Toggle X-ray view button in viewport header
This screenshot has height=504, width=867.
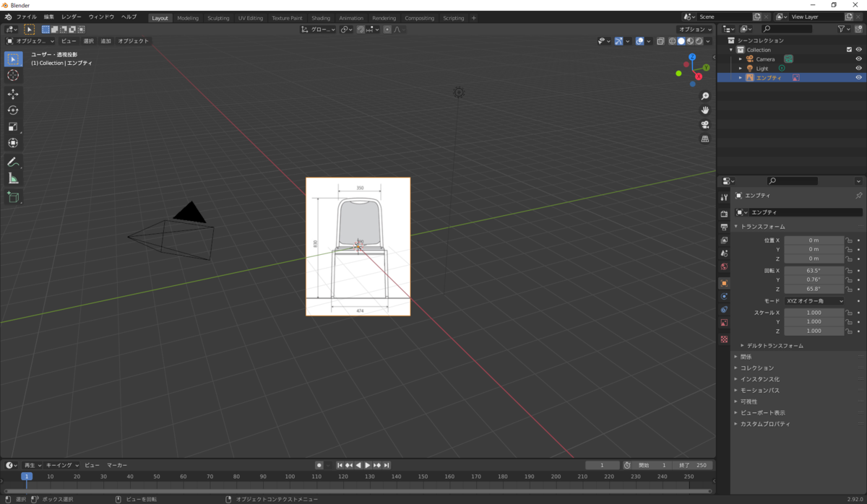pos(661,41)
